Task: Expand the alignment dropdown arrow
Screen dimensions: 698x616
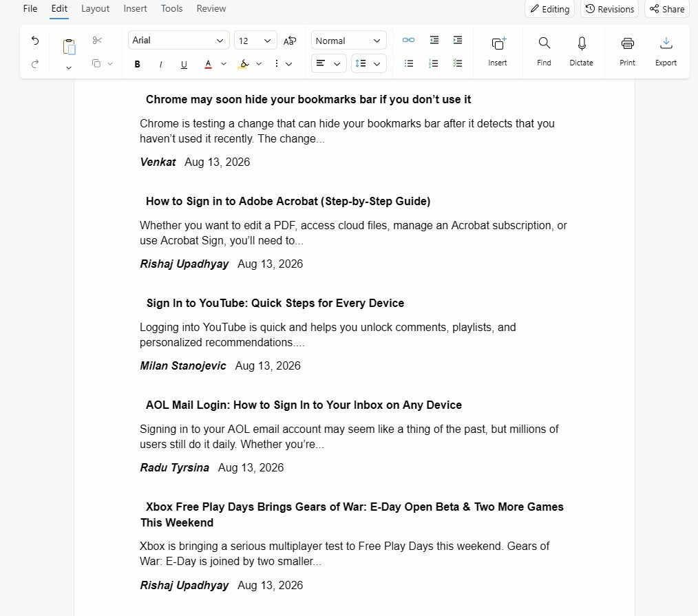Action: (x=337, y=63)
